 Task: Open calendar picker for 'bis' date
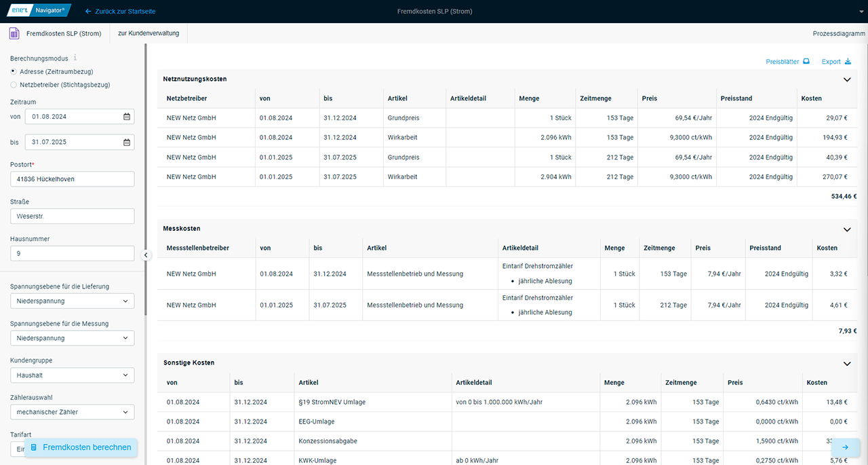coord(127,143)
